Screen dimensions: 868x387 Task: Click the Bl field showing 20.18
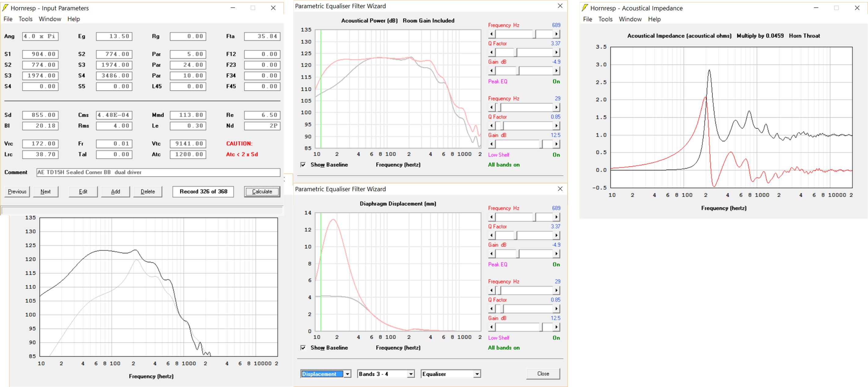click(x=40, y=126)
